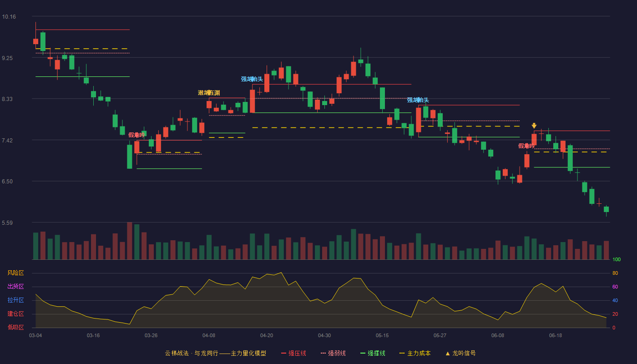Click the 假龙吟 label near 06-18
The image size is (637, 364).
(526, 146)
